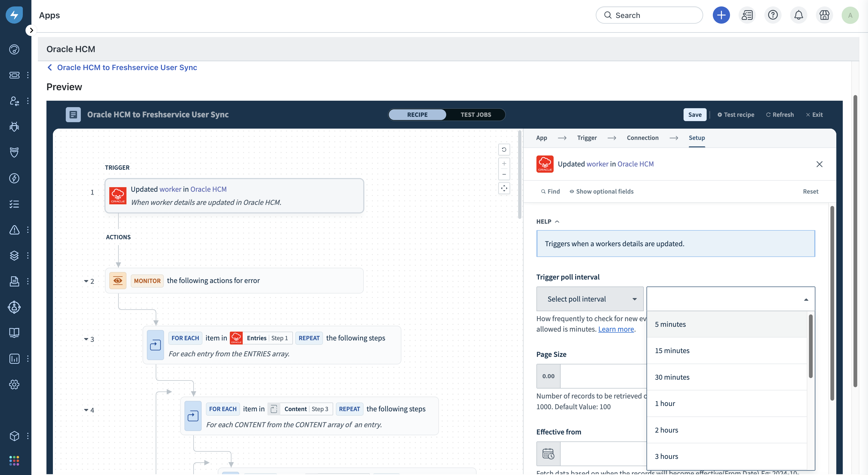Open the notifications bell
The image size is (868, 475).
tap(798, 15)
